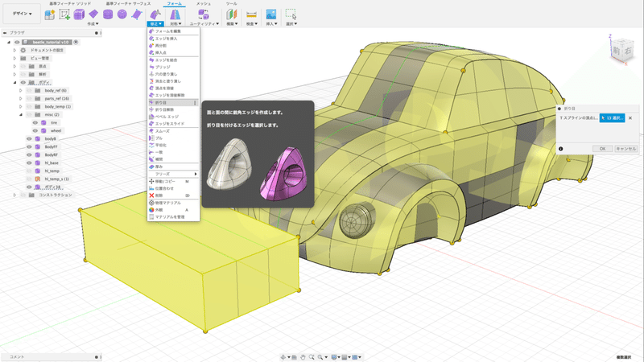
Task: Expand the コンストラクション folder in browser
Action: tap(15, 195)
